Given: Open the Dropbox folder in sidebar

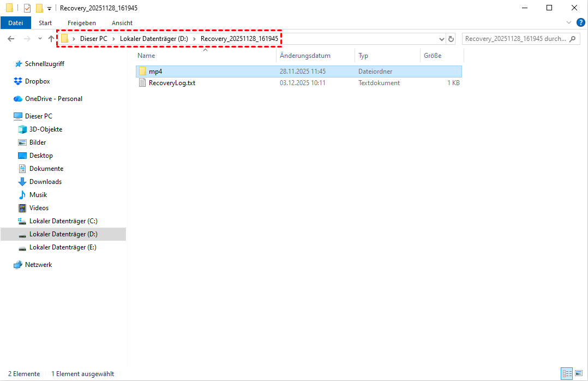Looking at the screenshot, I should coord(37,81).
